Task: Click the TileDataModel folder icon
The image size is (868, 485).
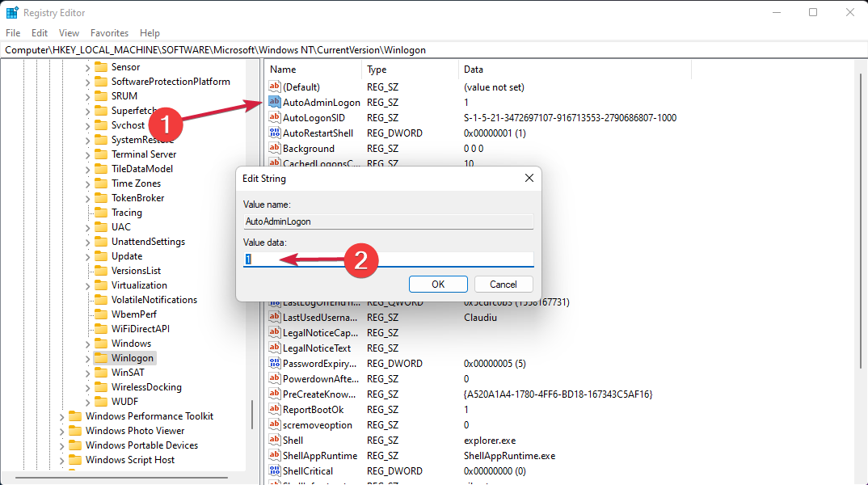Action: 101,169
